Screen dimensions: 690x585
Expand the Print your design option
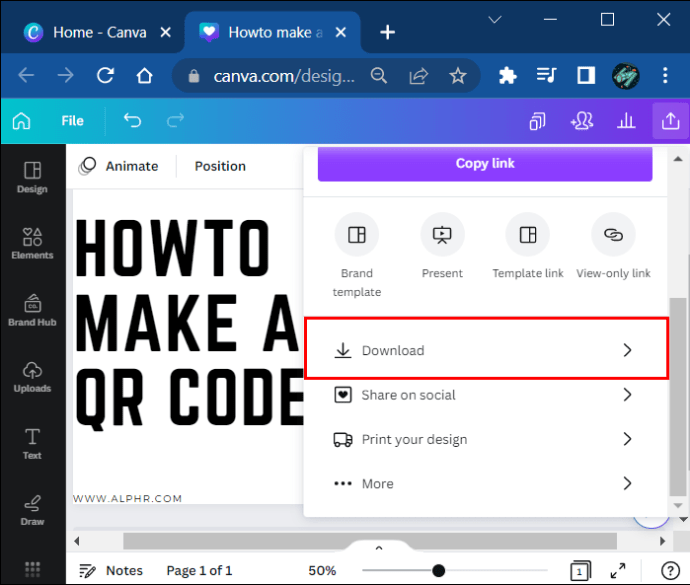coord(483,439)
